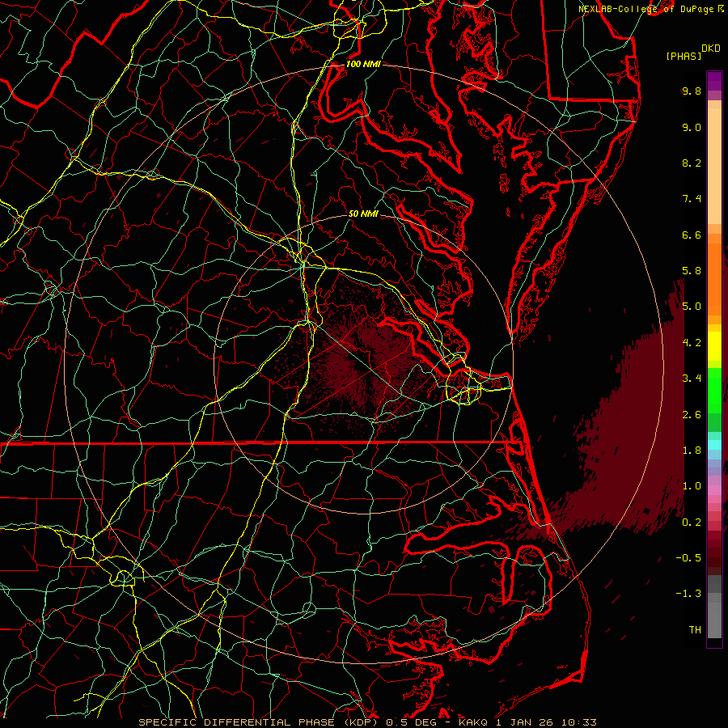The height and width of the screenshot is (728, 728).
Task: Click the -1.3 legend value
Action: coord(688,594)
